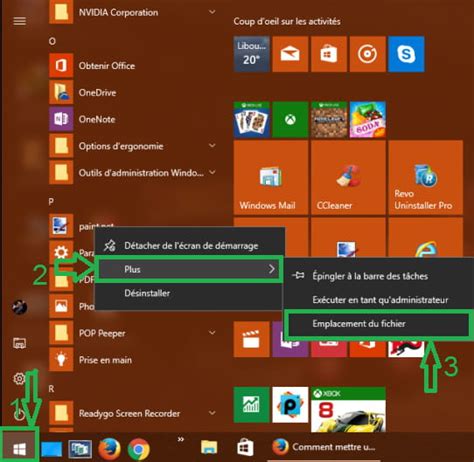The width and height of the screenshot is (474, 462).
Task: Open the green finance chart tile
Action: (251, 405)
